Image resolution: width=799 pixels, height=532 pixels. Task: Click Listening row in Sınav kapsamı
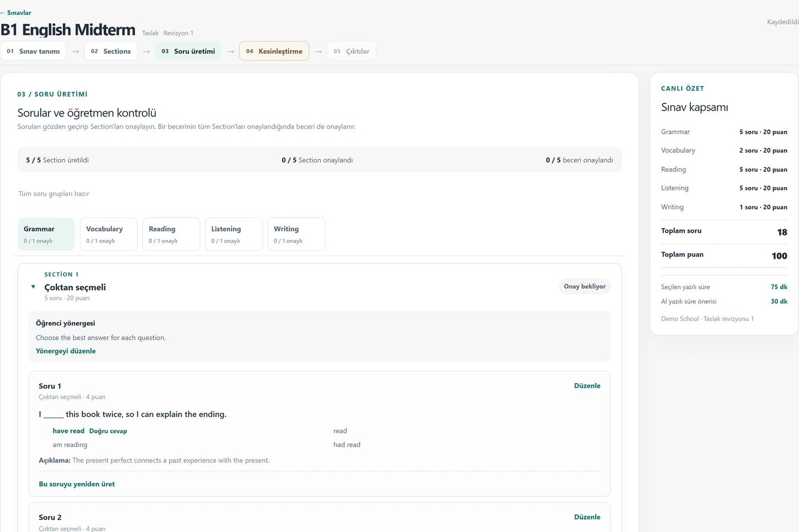(x=724, y=188)
